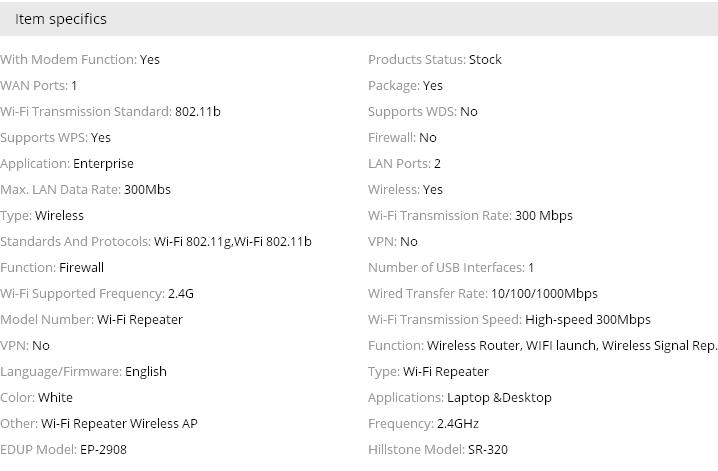Click the Products Status Stock value

485,60
